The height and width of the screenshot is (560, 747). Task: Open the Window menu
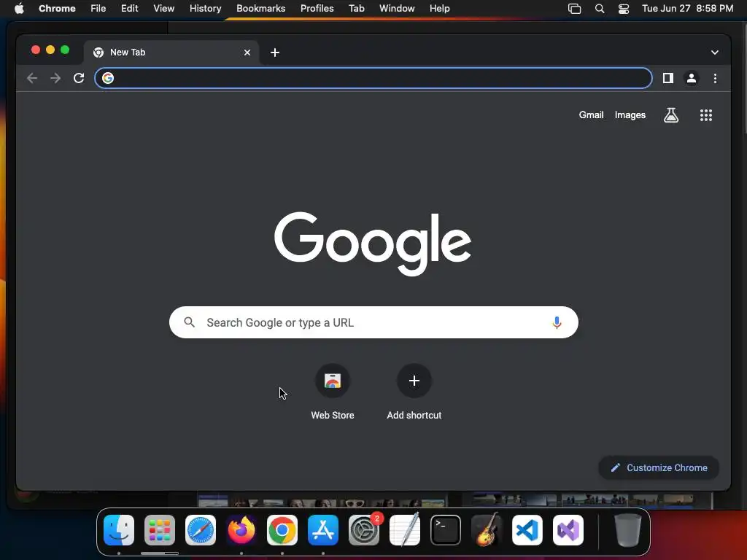[x=397, y=9]
